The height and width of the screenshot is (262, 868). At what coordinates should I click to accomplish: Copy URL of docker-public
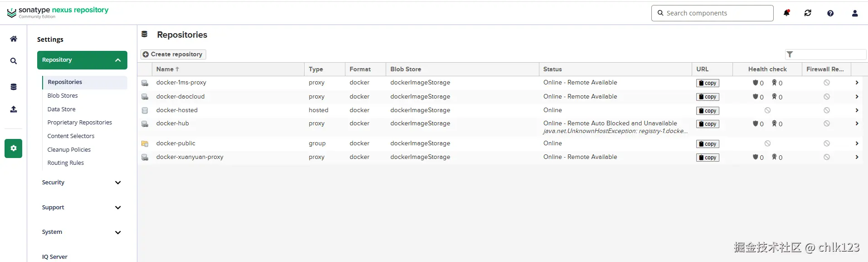[x=708, y=144]
